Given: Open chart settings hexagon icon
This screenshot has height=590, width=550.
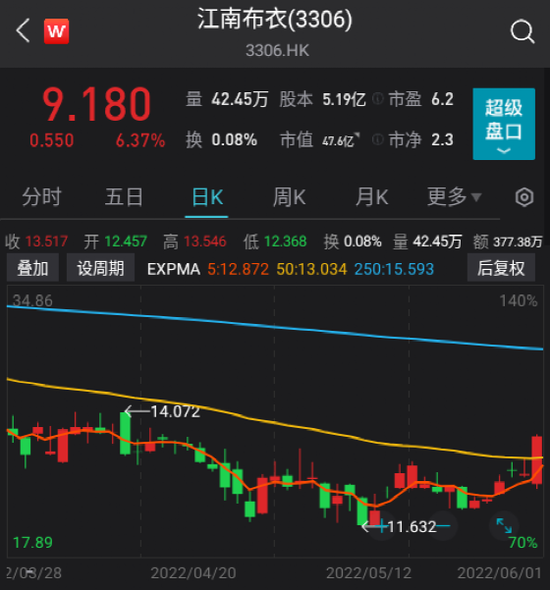Looking at the screenshot, I should coord(524,197).
